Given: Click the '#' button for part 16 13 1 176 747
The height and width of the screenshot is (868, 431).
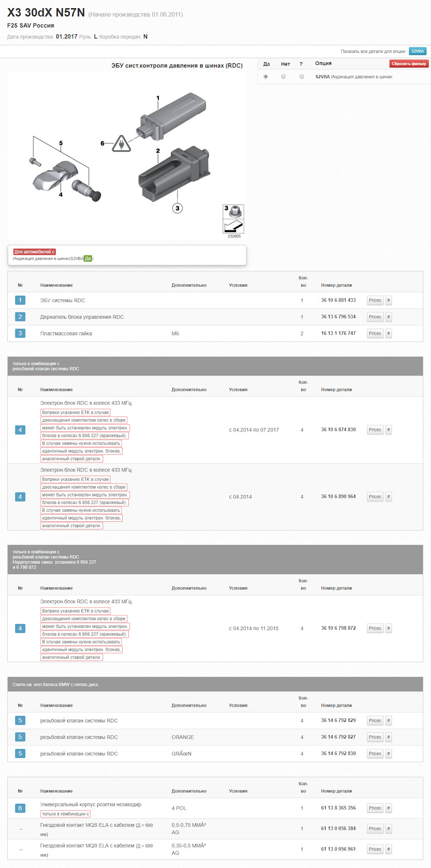Looking at the screenshot, I should tap(388, 333).
